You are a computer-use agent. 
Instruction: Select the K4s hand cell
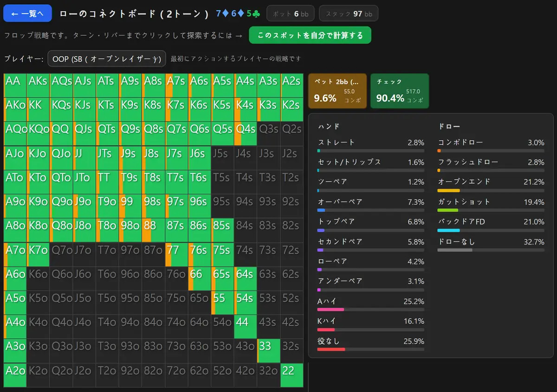click(246, 110)
